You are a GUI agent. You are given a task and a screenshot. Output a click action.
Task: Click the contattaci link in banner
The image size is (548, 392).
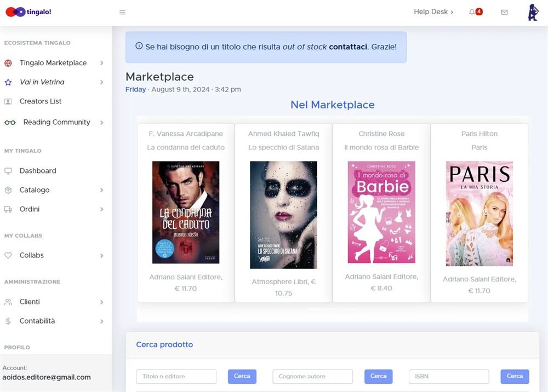pos(348,47)
